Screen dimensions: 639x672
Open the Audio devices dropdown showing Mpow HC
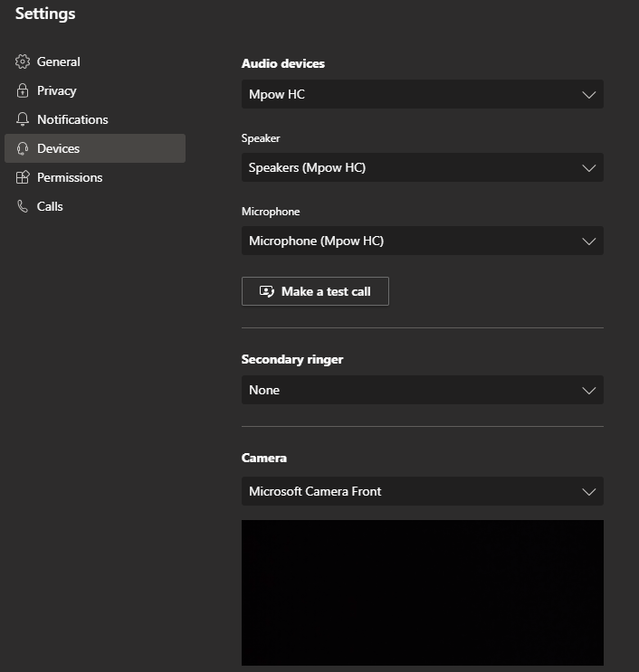point(423,94)
